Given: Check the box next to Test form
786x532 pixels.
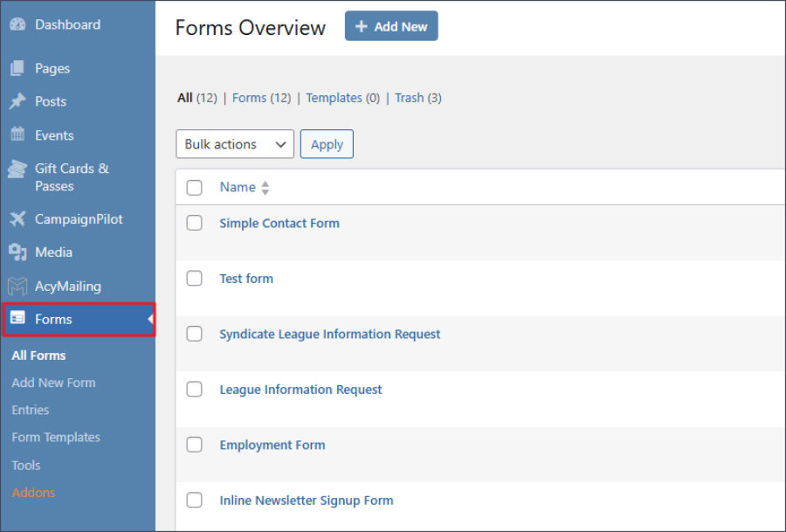Looking at the screenshot, I should click(x=194, y=278).
